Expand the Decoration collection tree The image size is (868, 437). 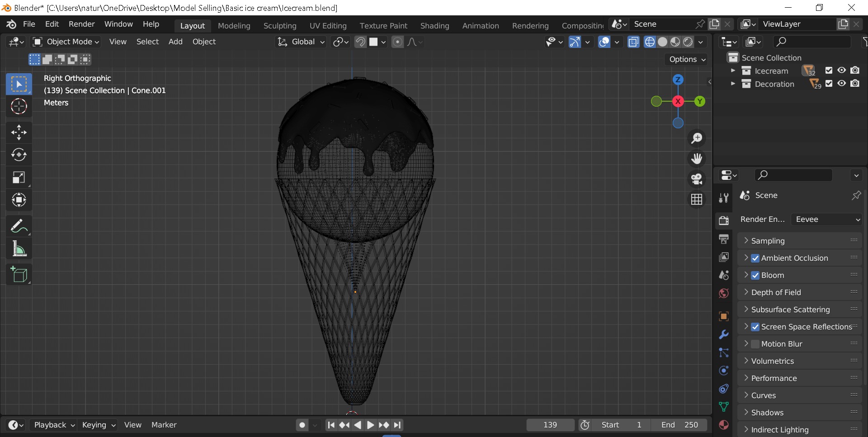[733, 84]
